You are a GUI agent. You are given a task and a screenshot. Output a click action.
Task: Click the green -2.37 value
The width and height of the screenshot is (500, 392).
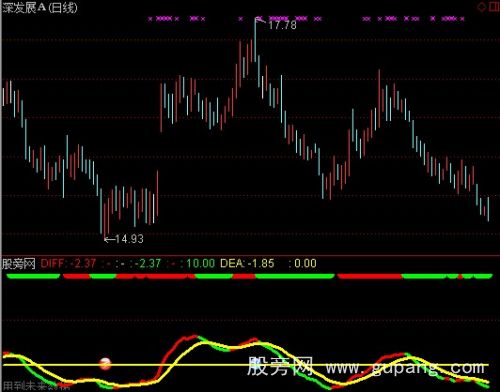pyautogui.click(x=148, y=264)
